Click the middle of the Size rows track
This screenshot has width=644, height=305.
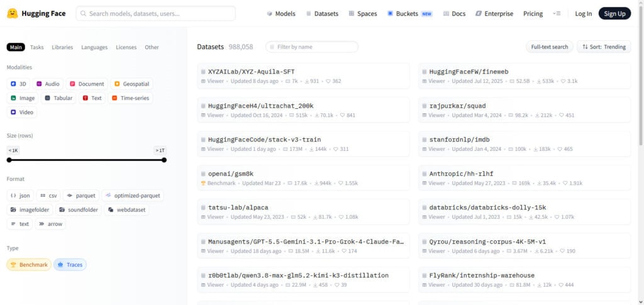(x=87, y=160)
